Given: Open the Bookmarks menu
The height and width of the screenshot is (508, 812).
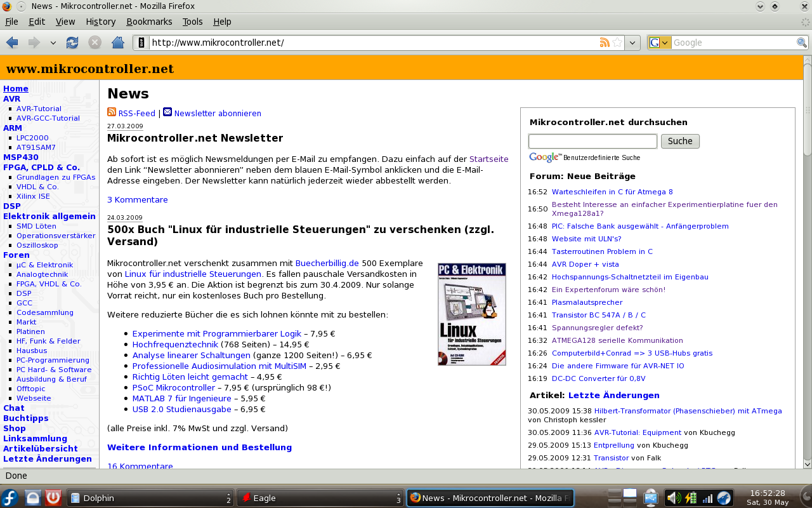Looking at the screenshot, I should [x=149, y=22].
